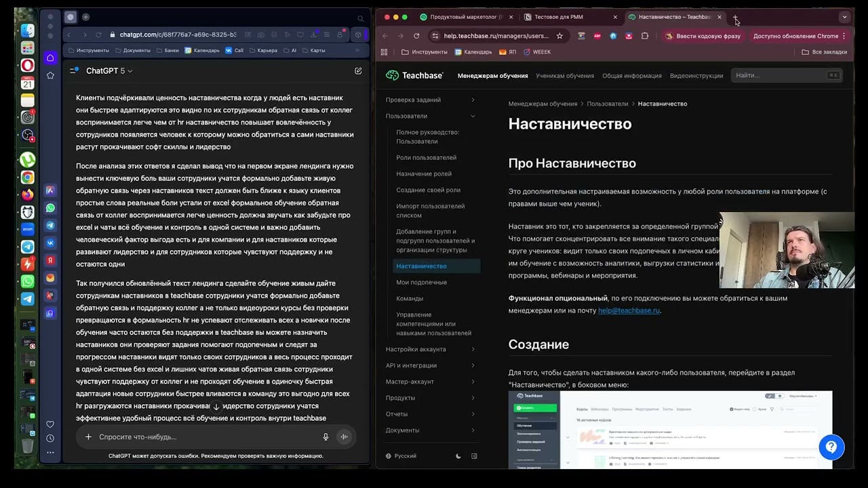The image size is (868, 488).
Task: Open the heart icon at Opera sidebar bottom
Action: [x=50, y=424]
